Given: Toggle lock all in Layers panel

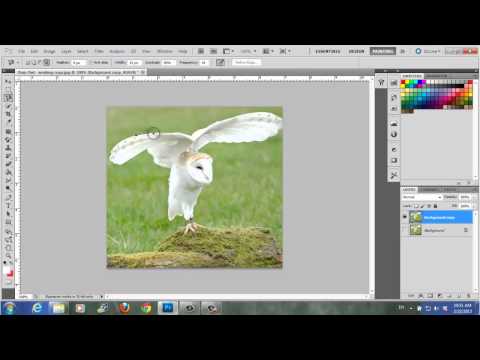Looking at the screenshot, I should pyautogui.click(x=435, y=206).
